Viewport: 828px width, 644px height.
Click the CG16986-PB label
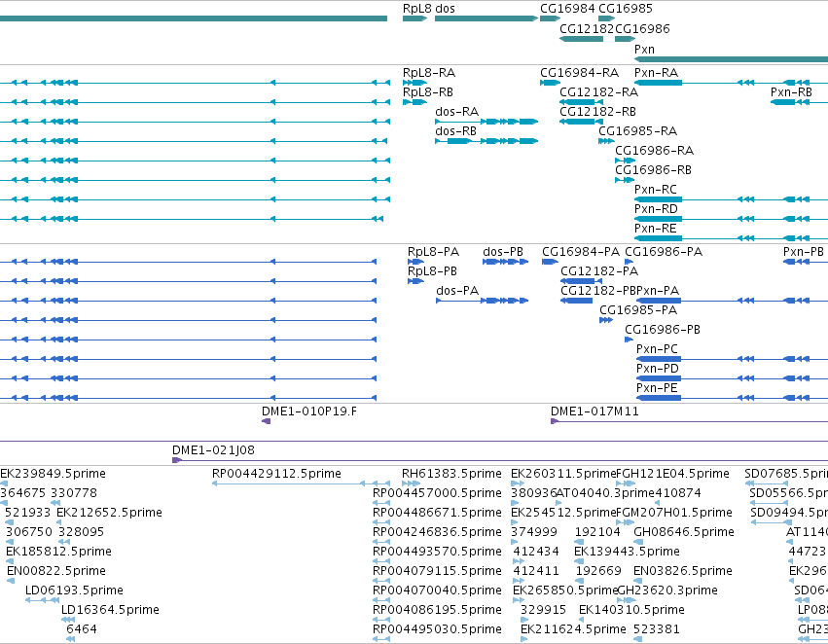point(663,330)
